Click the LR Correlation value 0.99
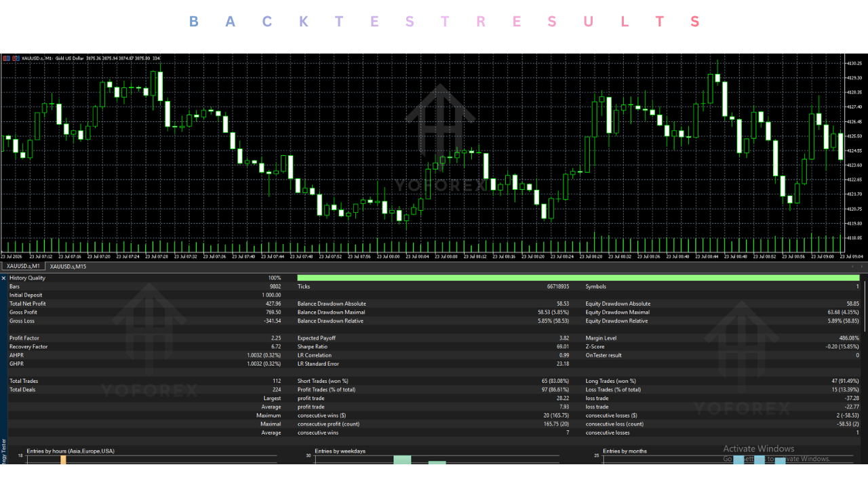Viewport: 868px width, 488px height. coord(564,355)
